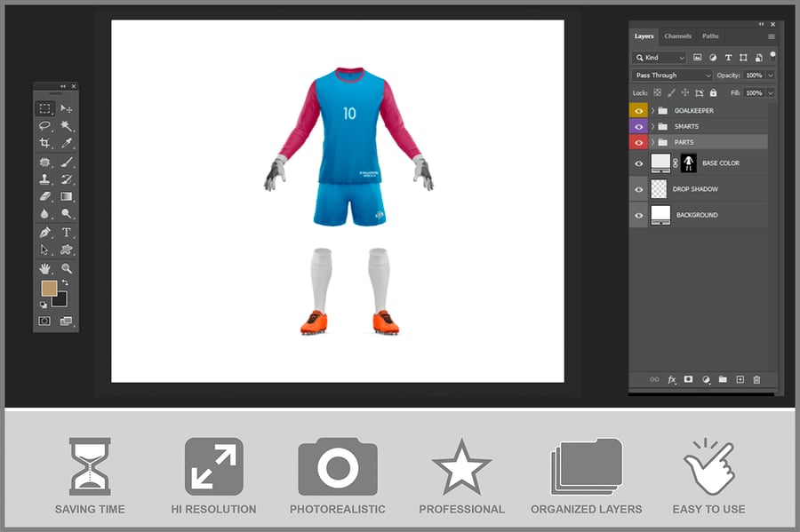Add a layer style with fx icon
This screenshot has width=800, height=532.
672,379
